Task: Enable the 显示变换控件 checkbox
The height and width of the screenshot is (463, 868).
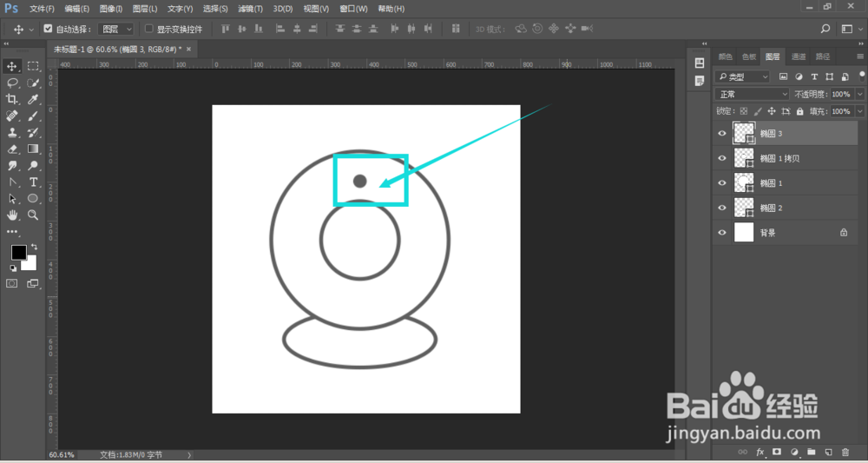Action: pyautogui.click(x=148, y=29)
